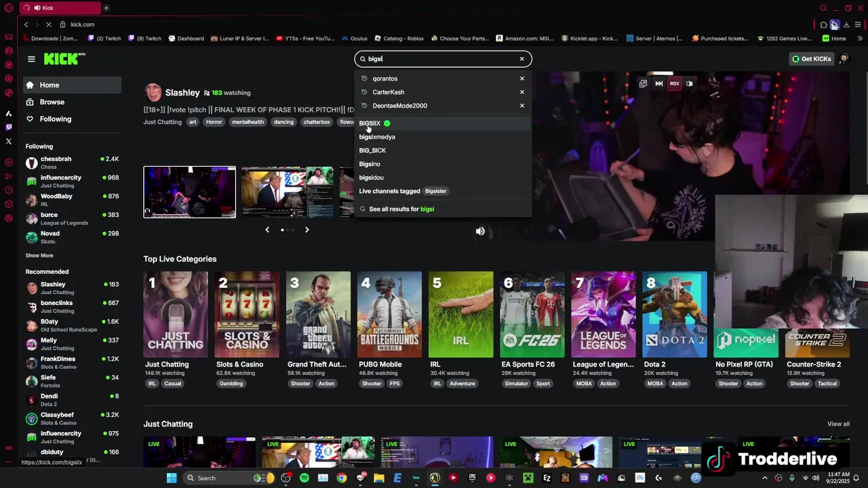Open the Kick hamburger sidebar menu
The image size is (868, 488).
(31, 59)
